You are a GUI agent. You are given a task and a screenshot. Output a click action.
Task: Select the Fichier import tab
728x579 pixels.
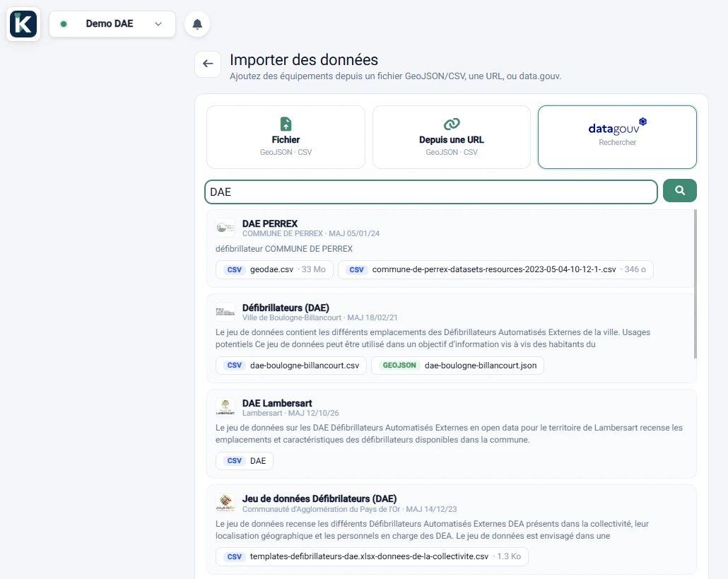pos(286,137)
